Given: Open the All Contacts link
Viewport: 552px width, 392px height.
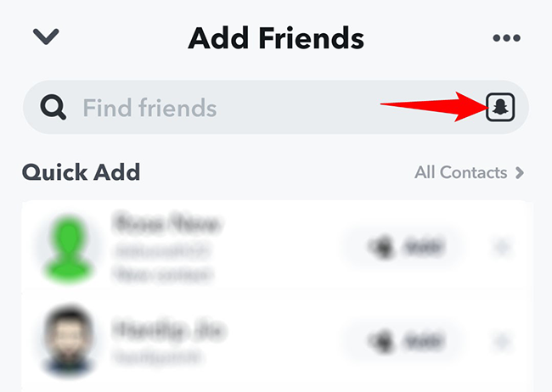Looking at the screenshot, I should coord(461,172).
